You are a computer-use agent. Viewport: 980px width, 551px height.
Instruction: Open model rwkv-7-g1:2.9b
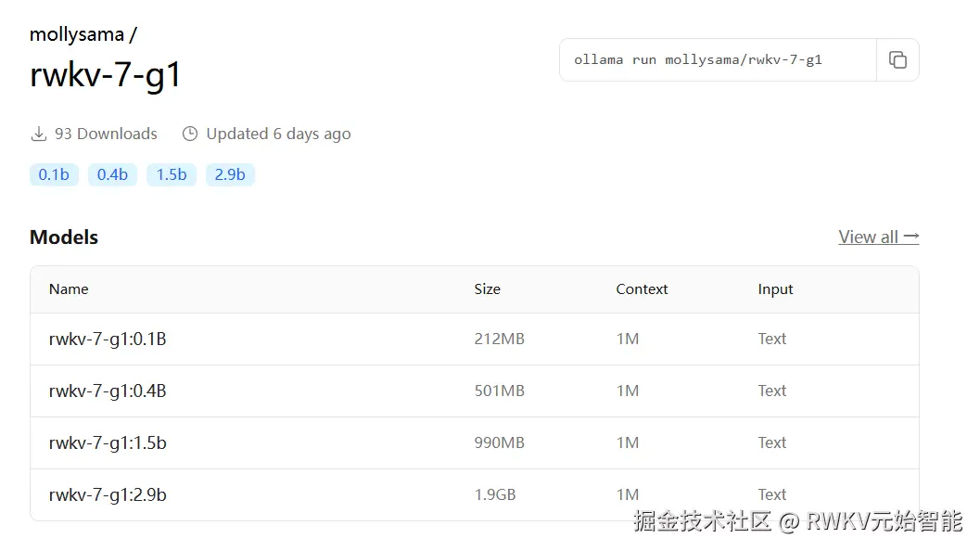[x=108, y=494]
